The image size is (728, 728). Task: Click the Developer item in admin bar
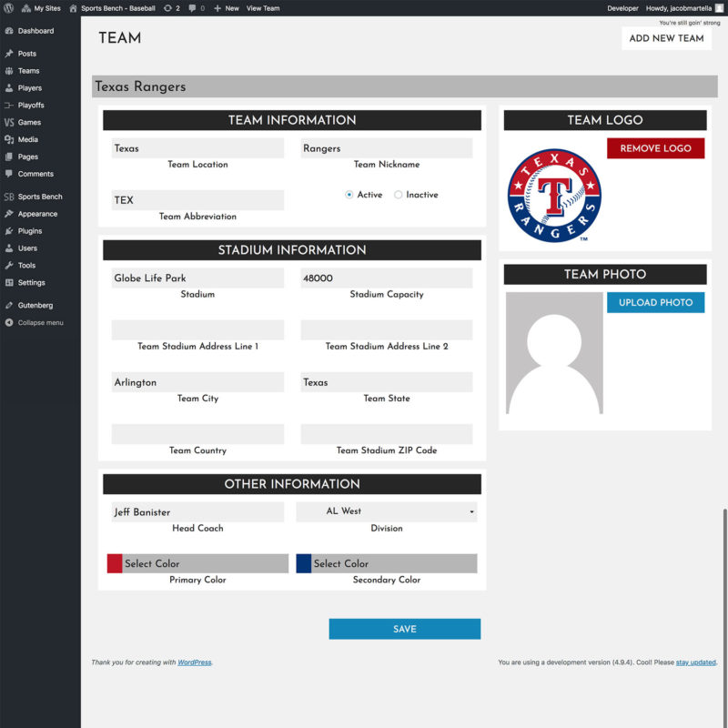(x=622, y=8)
